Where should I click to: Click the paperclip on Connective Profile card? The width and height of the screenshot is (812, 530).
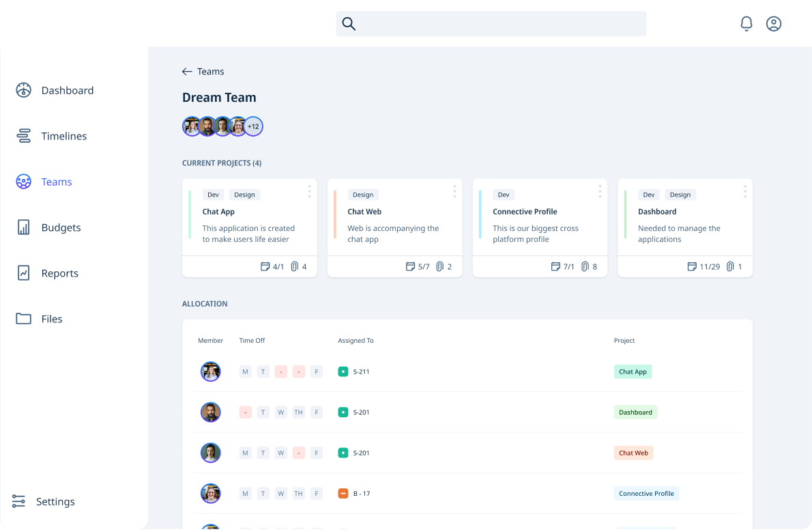tap(585, 266)
